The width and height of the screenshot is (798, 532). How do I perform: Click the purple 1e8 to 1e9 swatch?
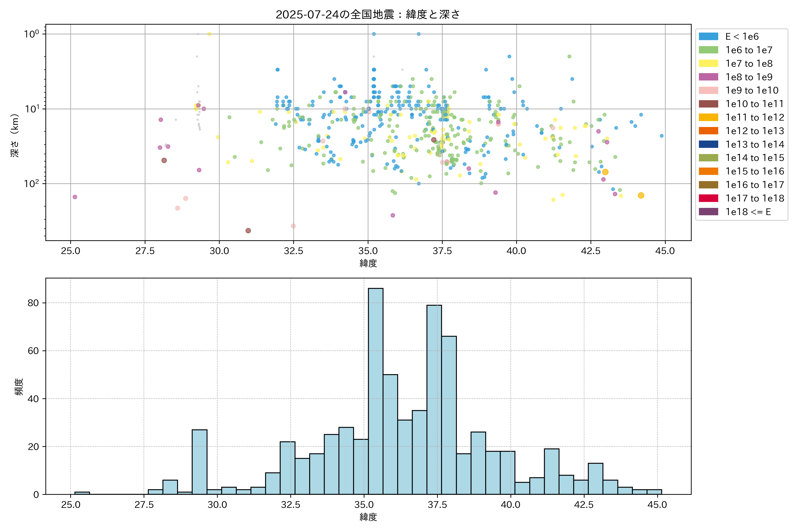(708, 77)
